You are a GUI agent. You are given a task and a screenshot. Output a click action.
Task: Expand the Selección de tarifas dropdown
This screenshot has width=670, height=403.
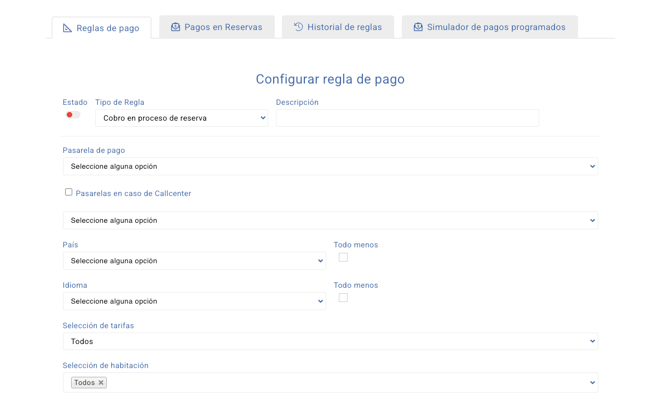pos(330,341)
